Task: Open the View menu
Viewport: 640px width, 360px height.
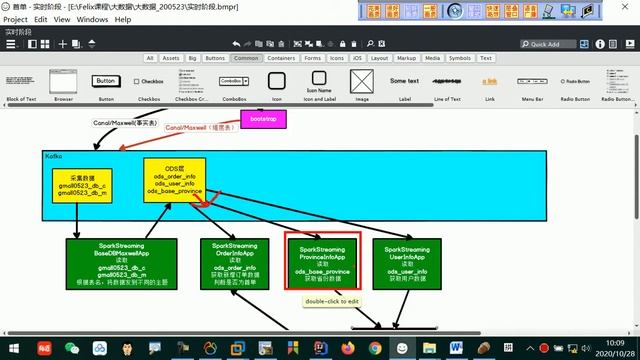Action: click(x=62, y=20)
